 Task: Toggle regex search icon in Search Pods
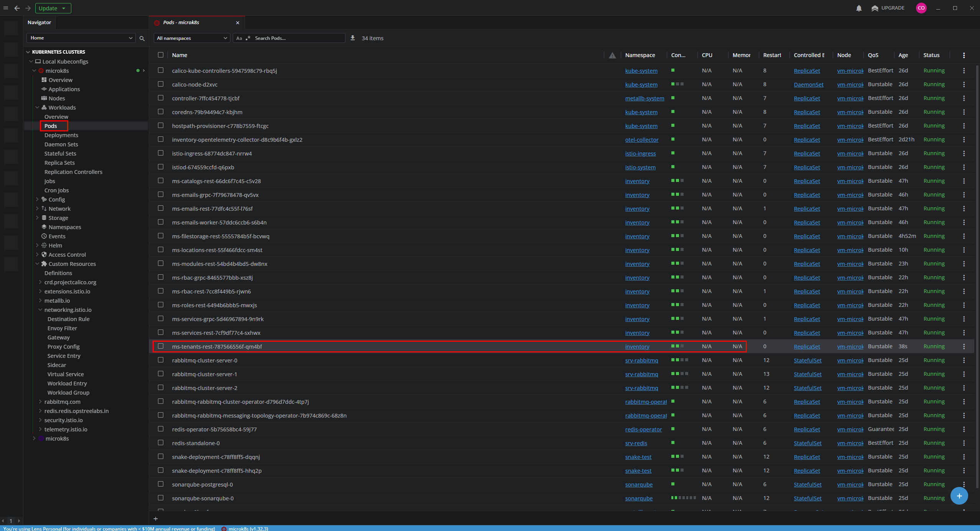248,38
